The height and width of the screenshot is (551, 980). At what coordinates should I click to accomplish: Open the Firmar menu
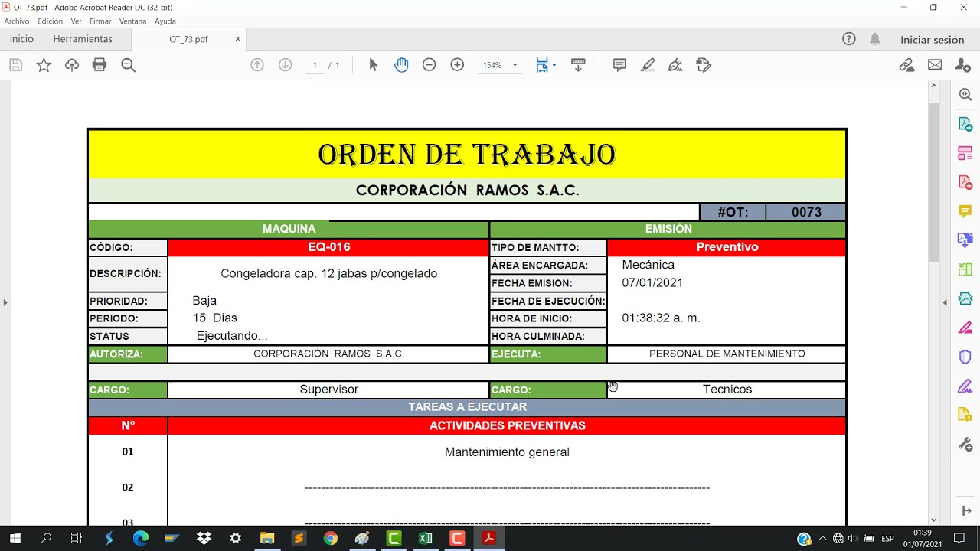(x=100, y=21)
